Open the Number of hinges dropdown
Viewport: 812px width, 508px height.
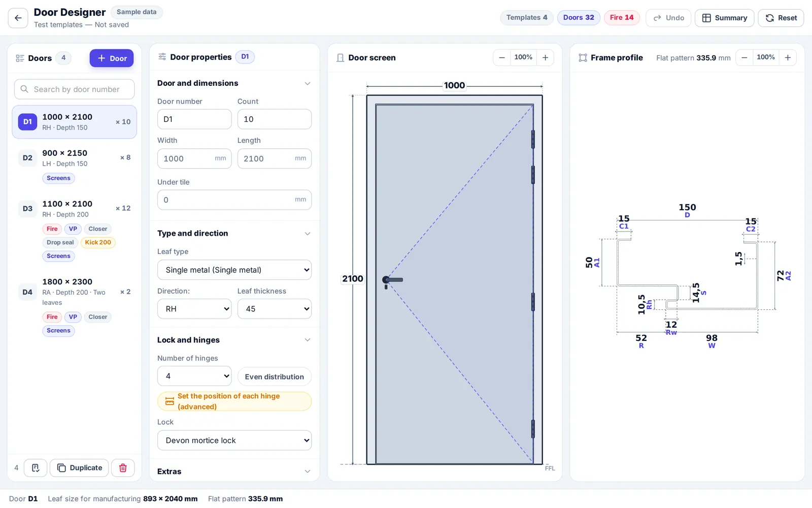[194, 376]
